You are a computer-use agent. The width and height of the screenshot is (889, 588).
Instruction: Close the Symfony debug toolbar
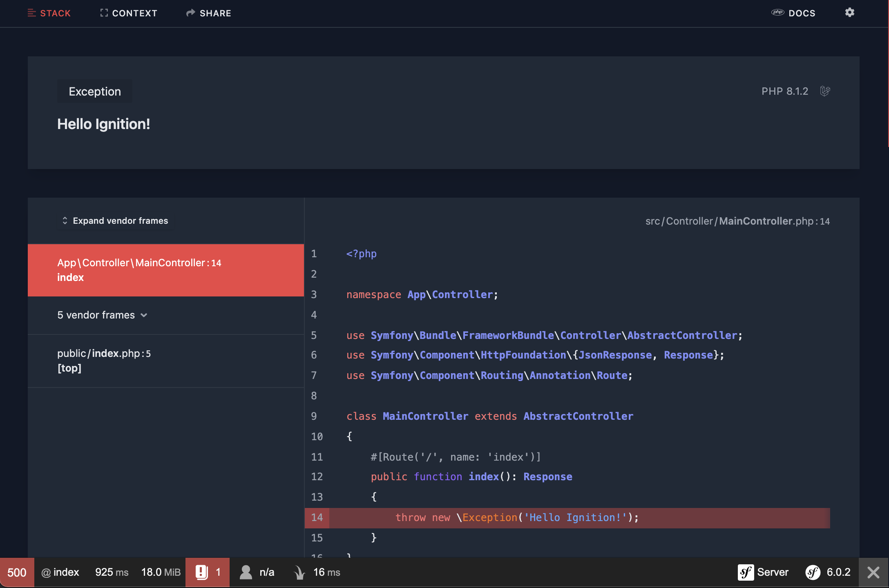[873, 572]
